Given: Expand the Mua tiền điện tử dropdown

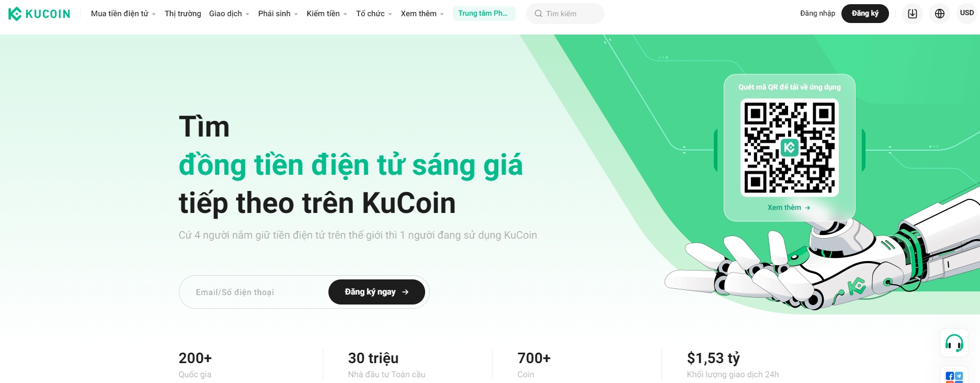Looking at the screenshot, I should tap(123, 14).
